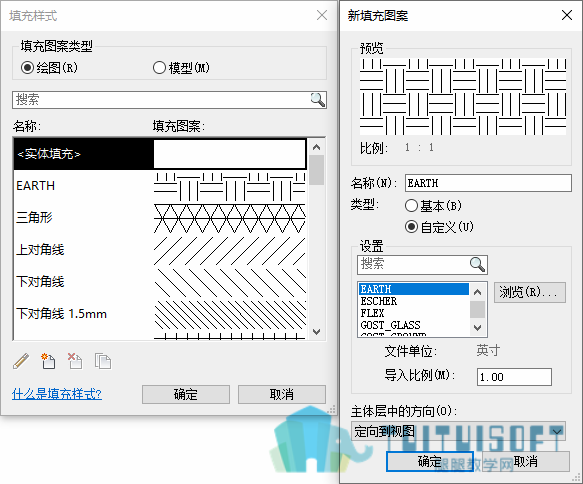Click the 导入比例(M) value field
The image size is (583, 484).
pos(514,377)
